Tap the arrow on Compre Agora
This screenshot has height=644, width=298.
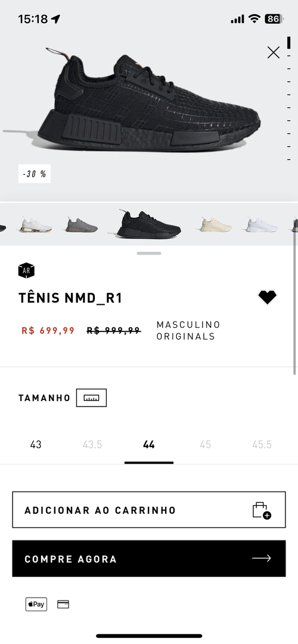pos(262,558)
